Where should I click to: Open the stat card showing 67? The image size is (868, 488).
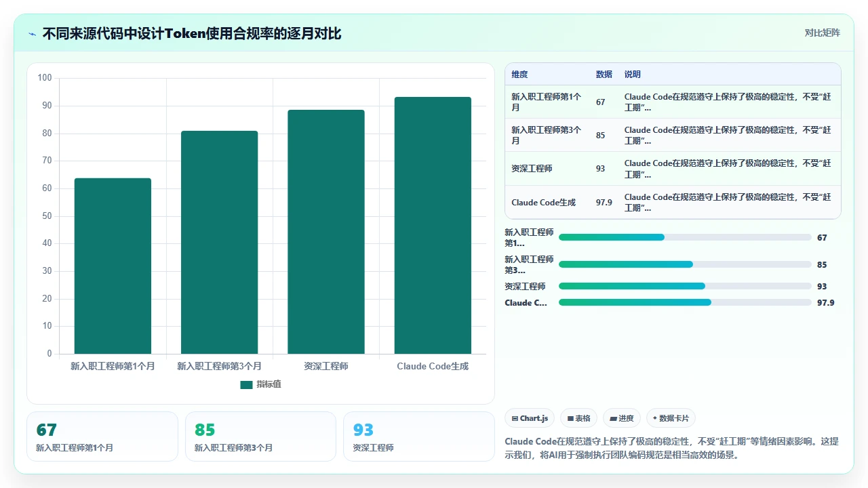(x=102, y=436)
